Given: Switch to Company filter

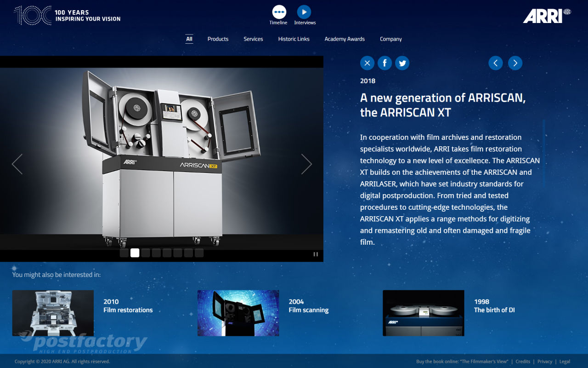Looking at the screenshot, I should [x=391, y=39].
